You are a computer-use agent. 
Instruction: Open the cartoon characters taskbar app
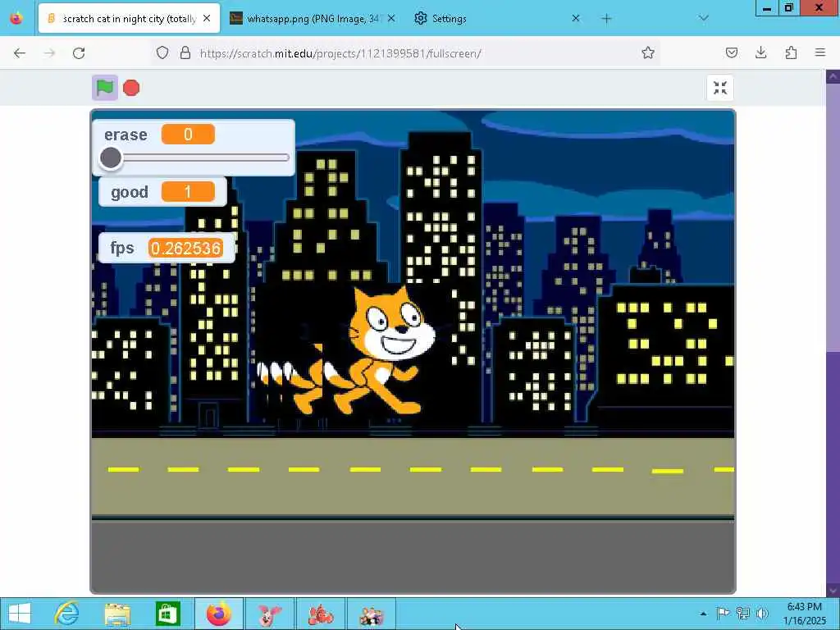[x=371, y=614]
